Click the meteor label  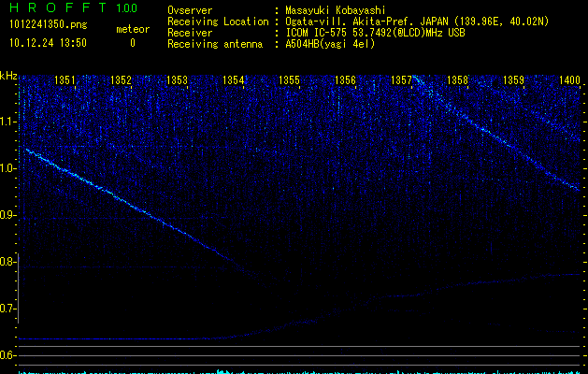[x=133, y=29]
